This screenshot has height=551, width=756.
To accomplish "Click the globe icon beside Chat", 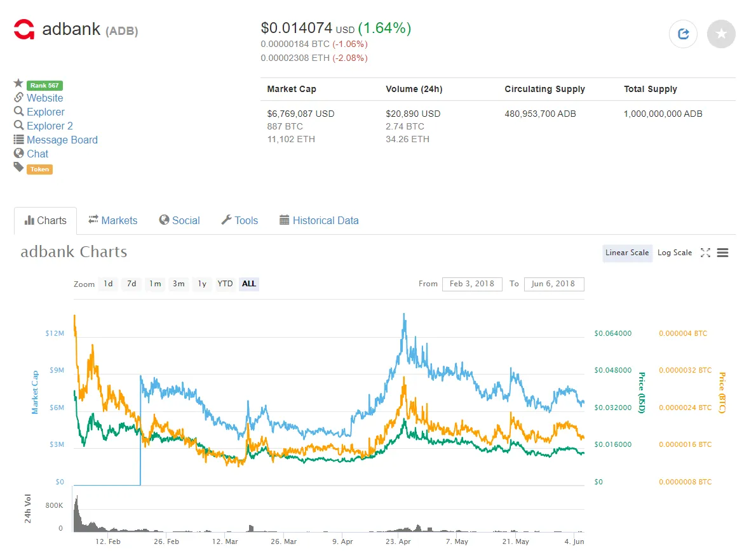I will 18,153.
